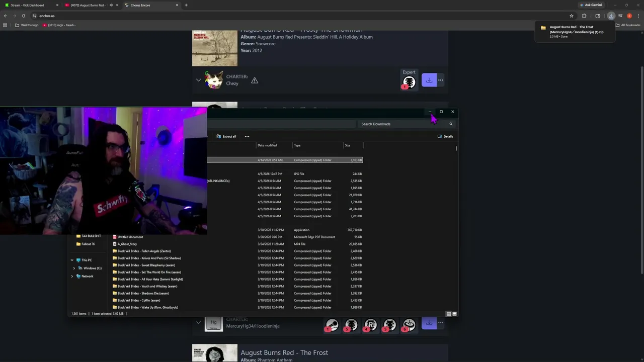Select This PC in the navigation pane
Screen dimensions: 644x362
84,260
